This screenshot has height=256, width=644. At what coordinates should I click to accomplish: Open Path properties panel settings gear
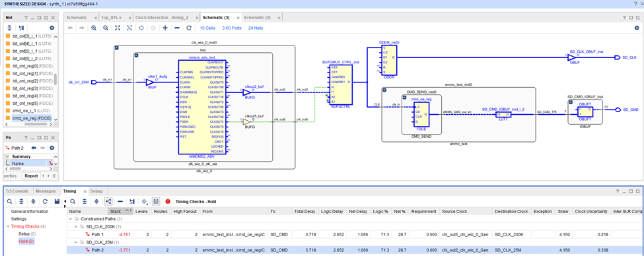(x=52, y=148)
